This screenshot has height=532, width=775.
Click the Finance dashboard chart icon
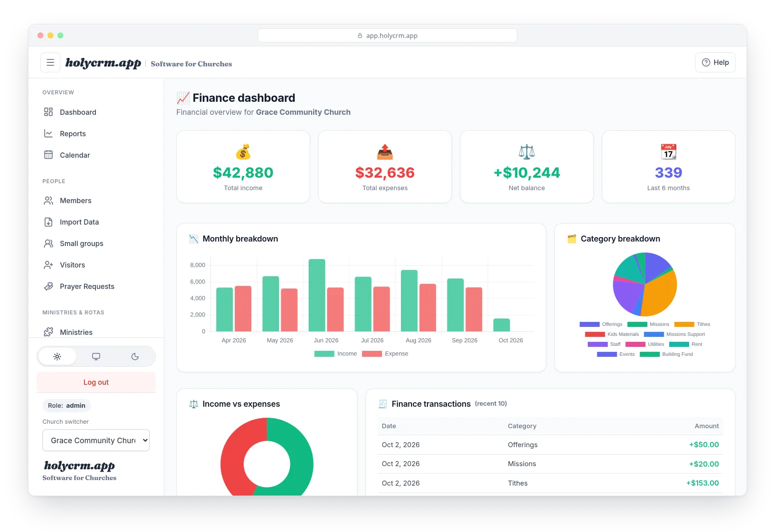click(x=183, y=98)
